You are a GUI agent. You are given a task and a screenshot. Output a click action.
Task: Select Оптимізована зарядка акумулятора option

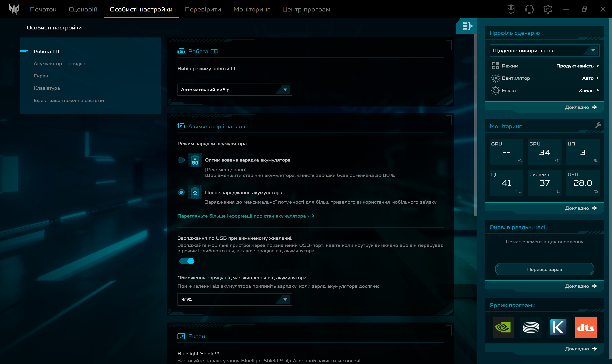pyautogui.click(x=182, y=160)
